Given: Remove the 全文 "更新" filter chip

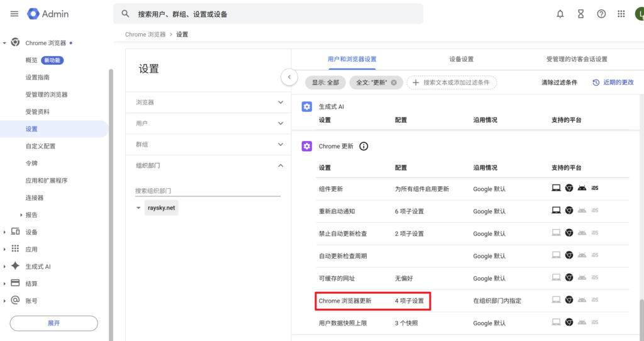Looking at the screenshot, I should pyautogui.click(x=394, y=82).
